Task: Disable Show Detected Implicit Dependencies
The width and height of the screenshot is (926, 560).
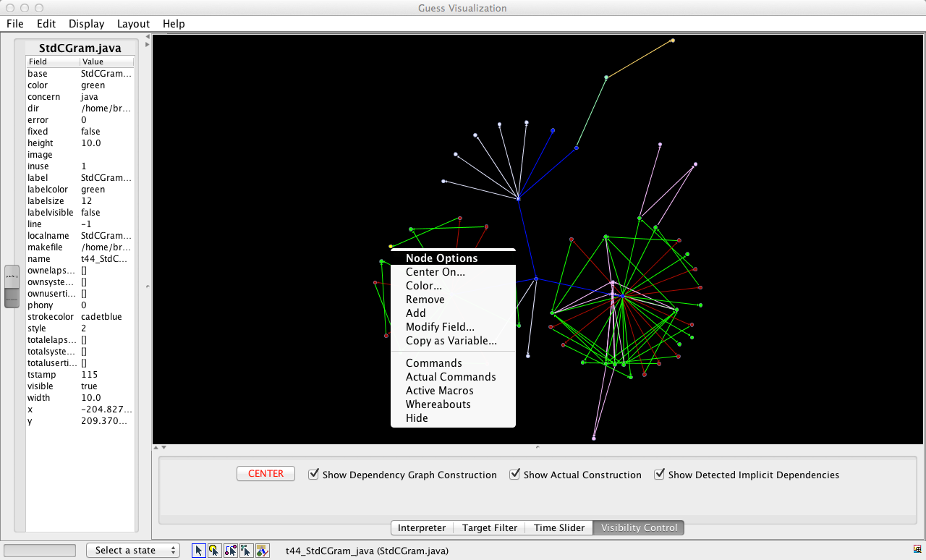Action: click(660, 475)
